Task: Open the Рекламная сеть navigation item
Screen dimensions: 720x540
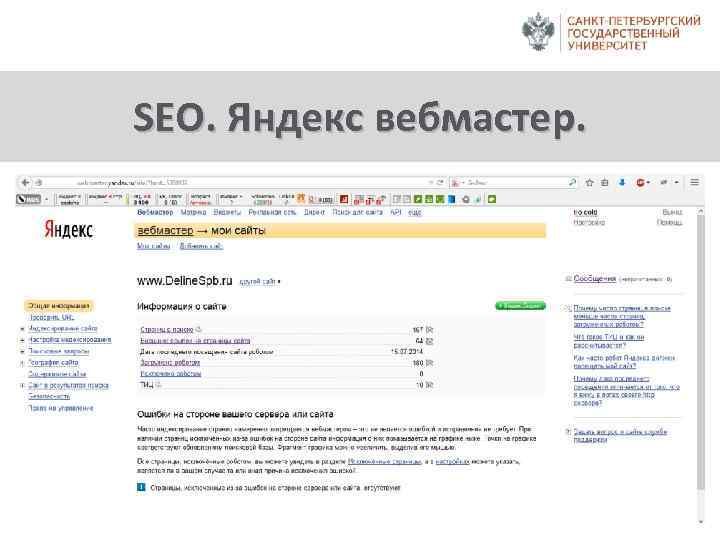Action: pos(272,212)
